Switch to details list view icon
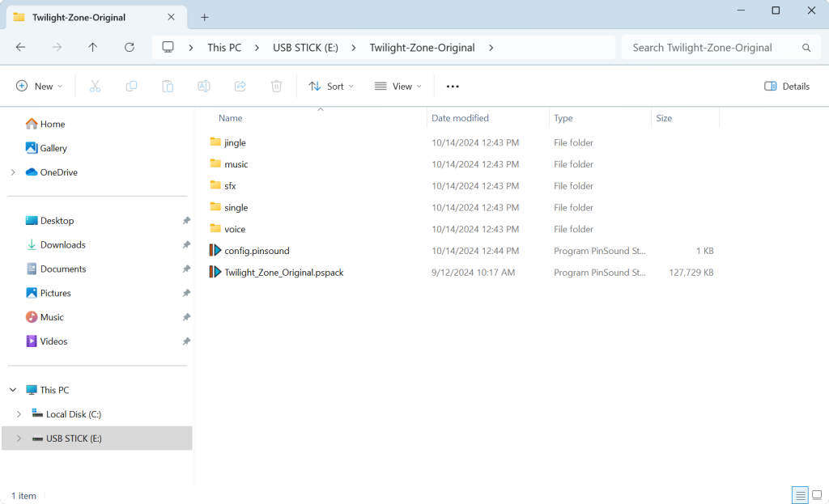This screenshot has width=829, height=504. point(800,496)
